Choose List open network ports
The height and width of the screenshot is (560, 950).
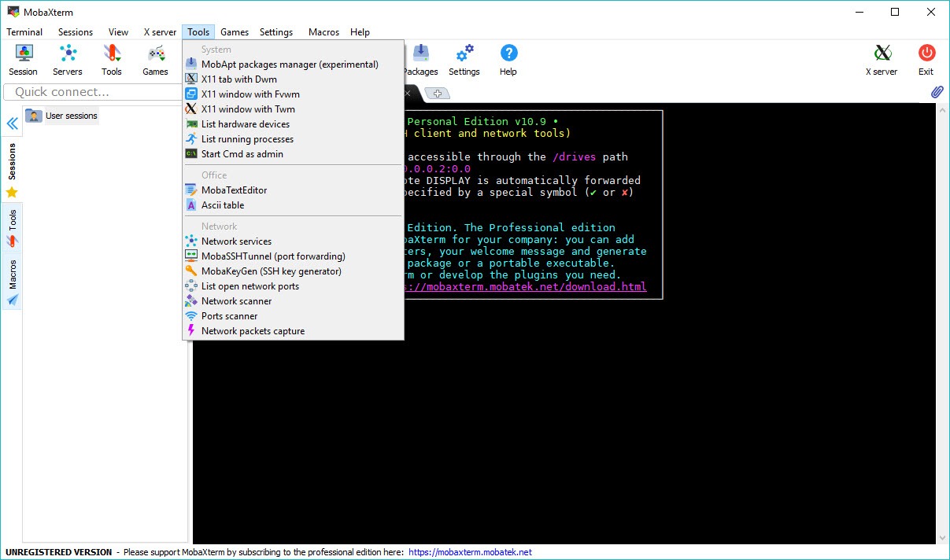(x=293, y=286)
